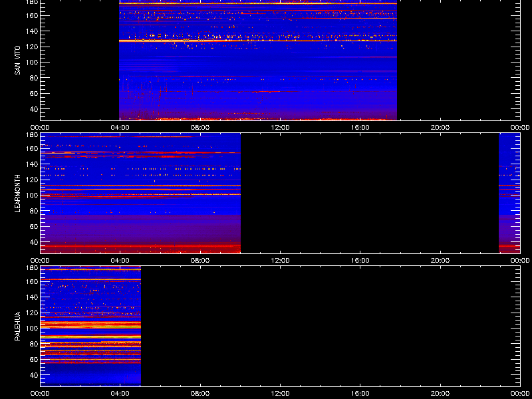Click 12:00 time label under LEARMONTH plot
This screenshot has width=532, height=399.
280,261
